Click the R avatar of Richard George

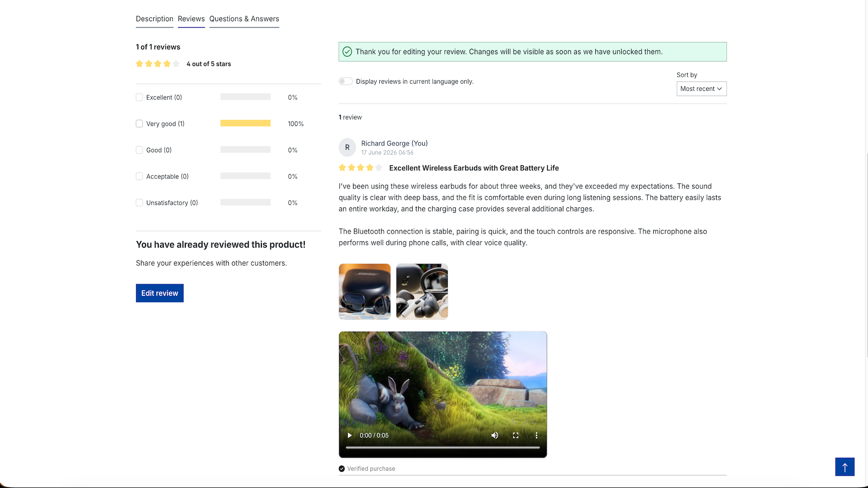tap(347, 147)
